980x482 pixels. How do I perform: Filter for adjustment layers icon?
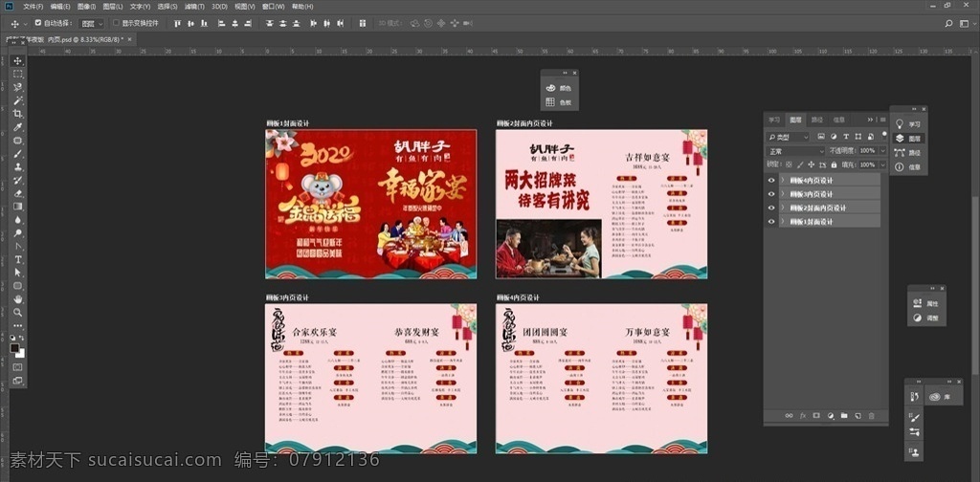point(834,136)
